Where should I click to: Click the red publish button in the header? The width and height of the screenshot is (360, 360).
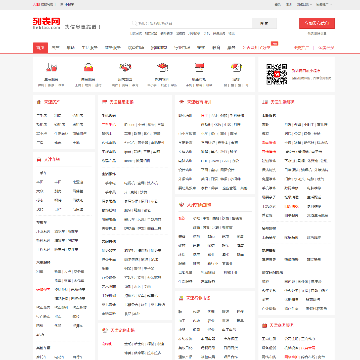[317, 23]
